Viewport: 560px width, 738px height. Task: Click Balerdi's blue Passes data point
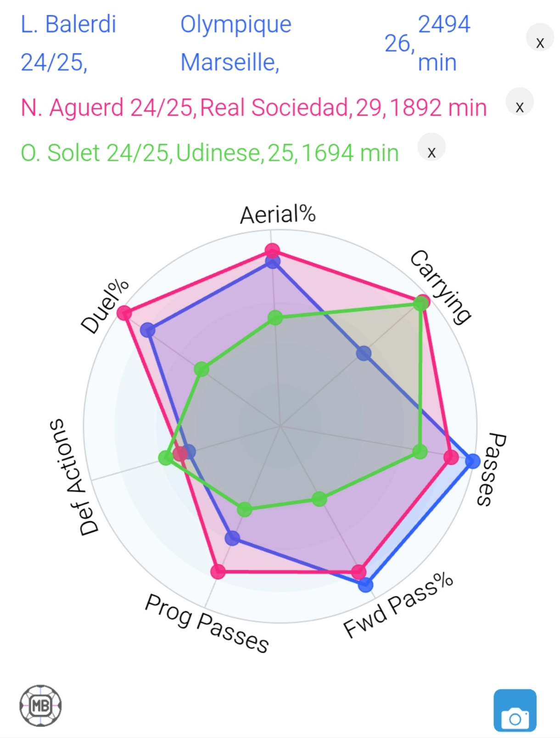point(472,461)
